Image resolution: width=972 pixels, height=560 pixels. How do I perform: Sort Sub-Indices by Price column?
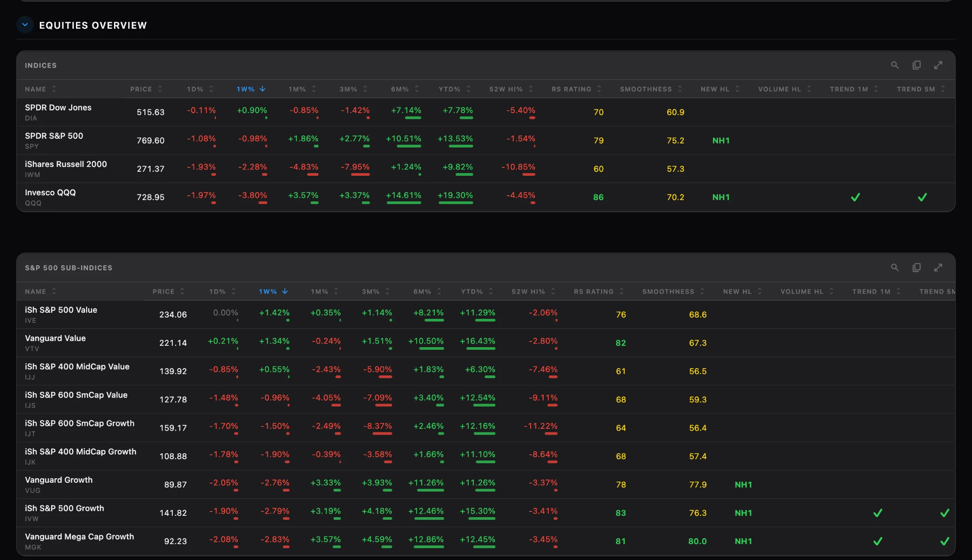pyautogui.click(x=169, y=291)
